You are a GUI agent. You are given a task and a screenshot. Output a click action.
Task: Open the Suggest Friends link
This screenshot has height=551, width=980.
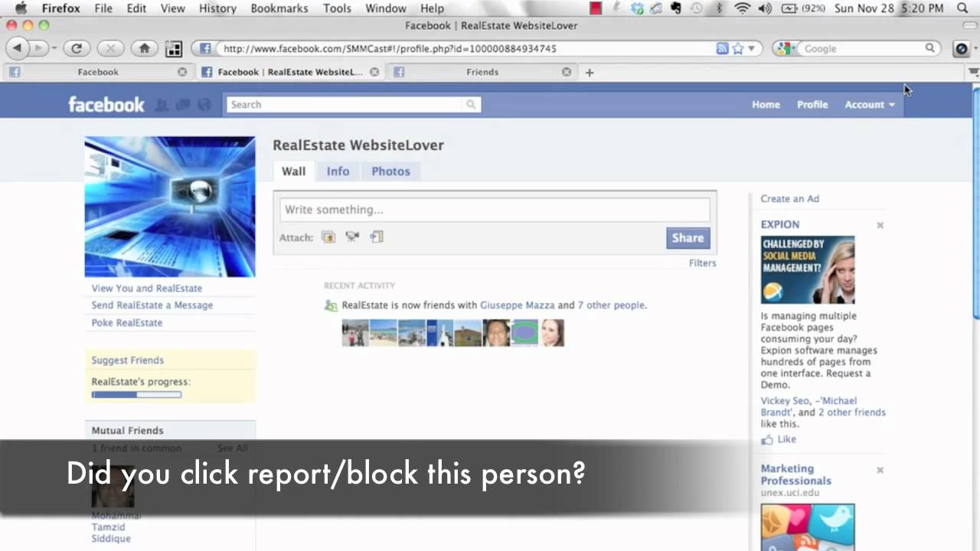tap(128, 360)
